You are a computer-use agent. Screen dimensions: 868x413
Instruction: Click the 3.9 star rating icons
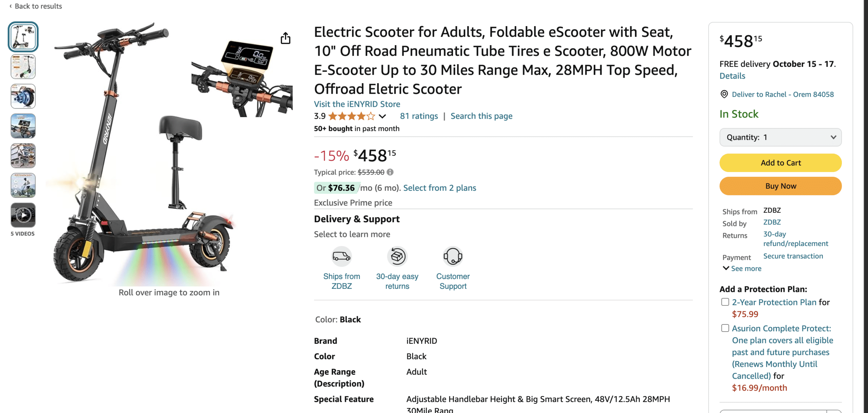pos(352,116)
